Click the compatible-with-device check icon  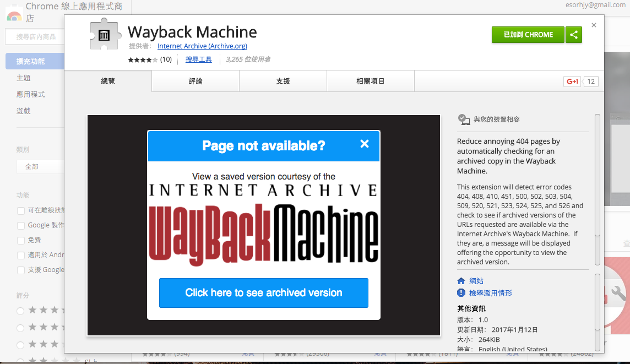coord(464,119)
